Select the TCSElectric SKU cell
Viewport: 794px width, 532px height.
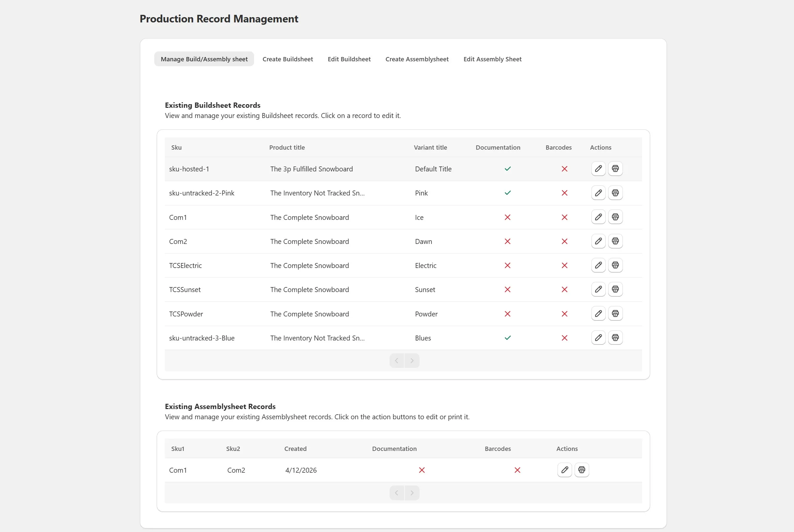click(185, 266)
